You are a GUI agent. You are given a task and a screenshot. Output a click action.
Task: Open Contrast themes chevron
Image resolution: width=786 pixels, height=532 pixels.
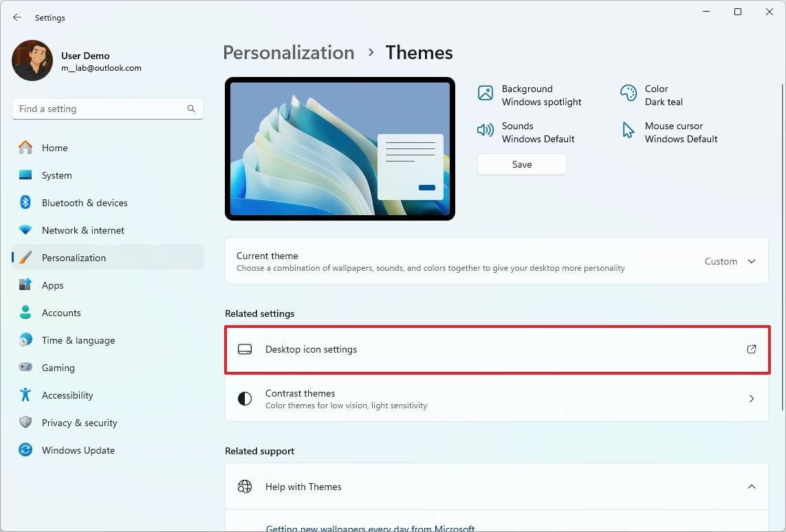click(751, 399)
